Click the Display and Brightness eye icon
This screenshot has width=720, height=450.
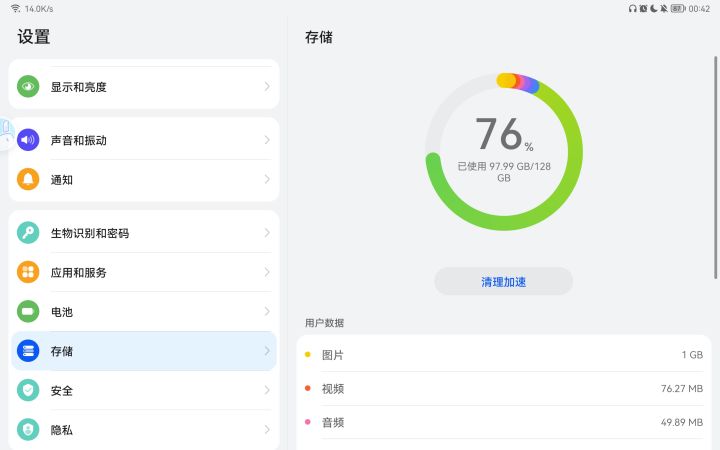[28, 87]
